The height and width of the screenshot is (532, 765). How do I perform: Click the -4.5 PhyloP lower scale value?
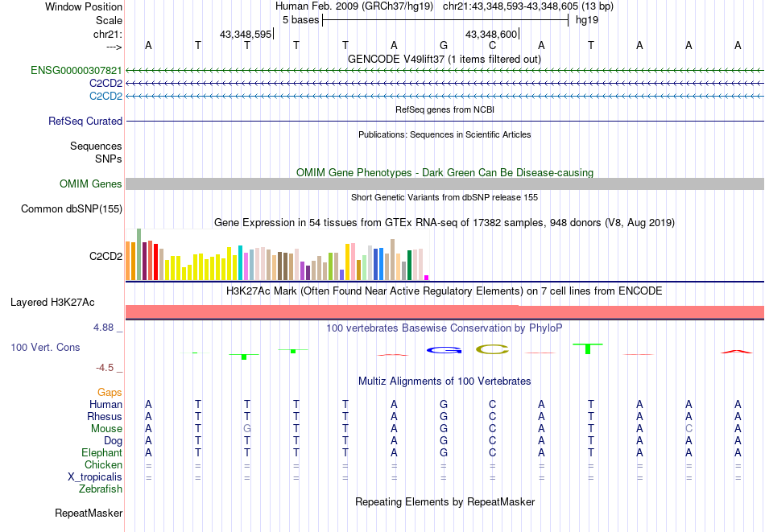[105, 368]
